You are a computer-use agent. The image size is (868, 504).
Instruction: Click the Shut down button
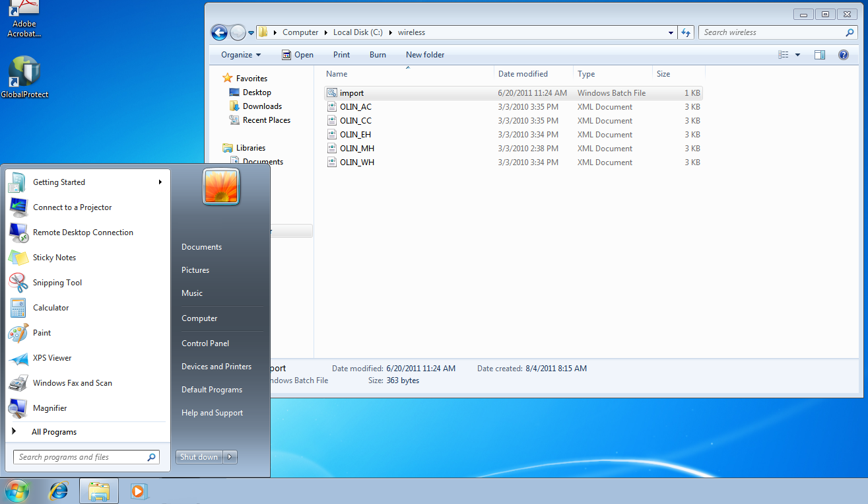click(199, 457)
